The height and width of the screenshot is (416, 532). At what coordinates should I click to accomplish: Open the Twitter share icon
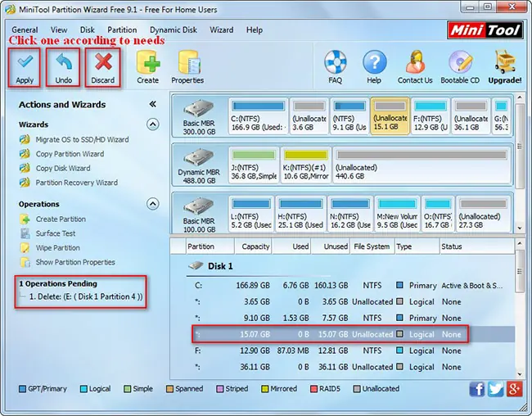click(x=495, y=389)
